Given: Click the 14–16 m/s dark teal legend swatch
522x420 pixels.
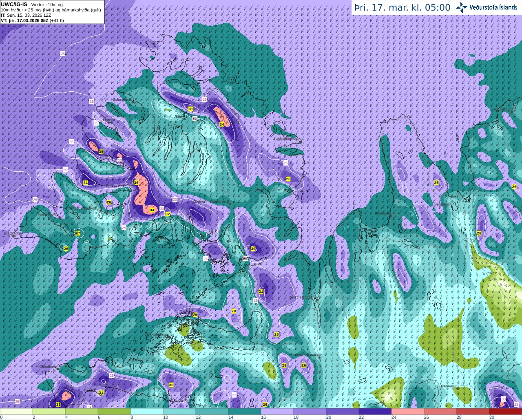Looking at the screenshot, I should coord(245,411).
